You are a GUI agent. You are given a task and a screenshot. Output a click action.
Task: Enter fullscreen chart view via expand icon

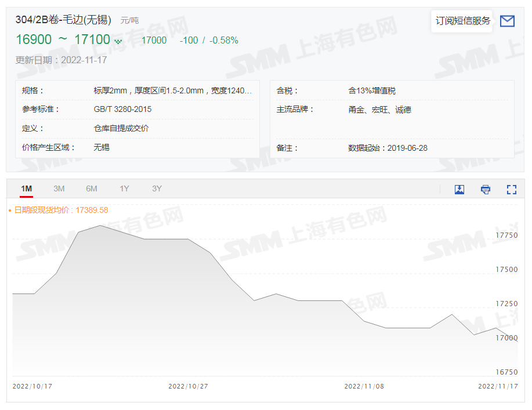point(511,189)
